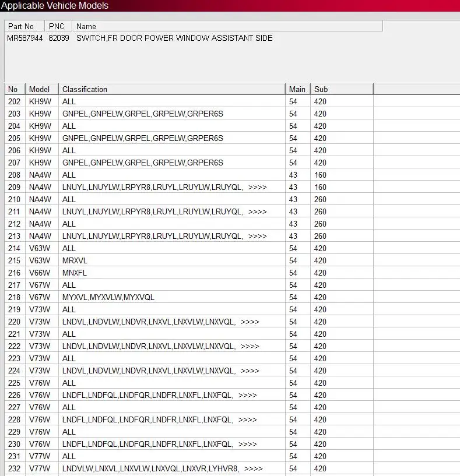
Task: Select row number 202
Action: tap(14, 101)
